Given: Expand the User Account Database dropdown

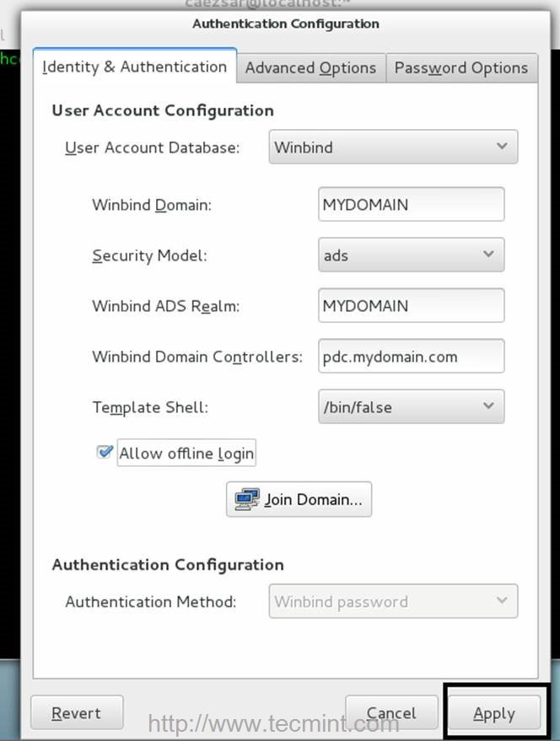Looking at the screenshot, I should (x=392, y=147).
